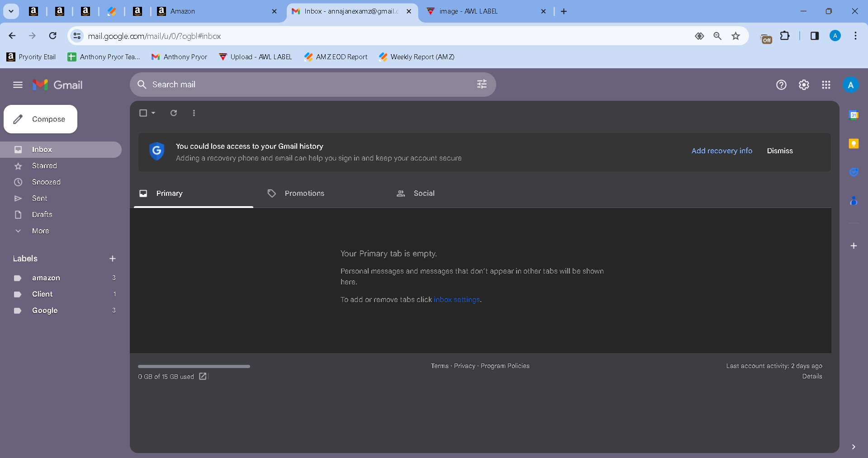The image size is (868, 458).
Task: Open the Inbox folder
Action: pyautogui.click(x=61, y=149)
